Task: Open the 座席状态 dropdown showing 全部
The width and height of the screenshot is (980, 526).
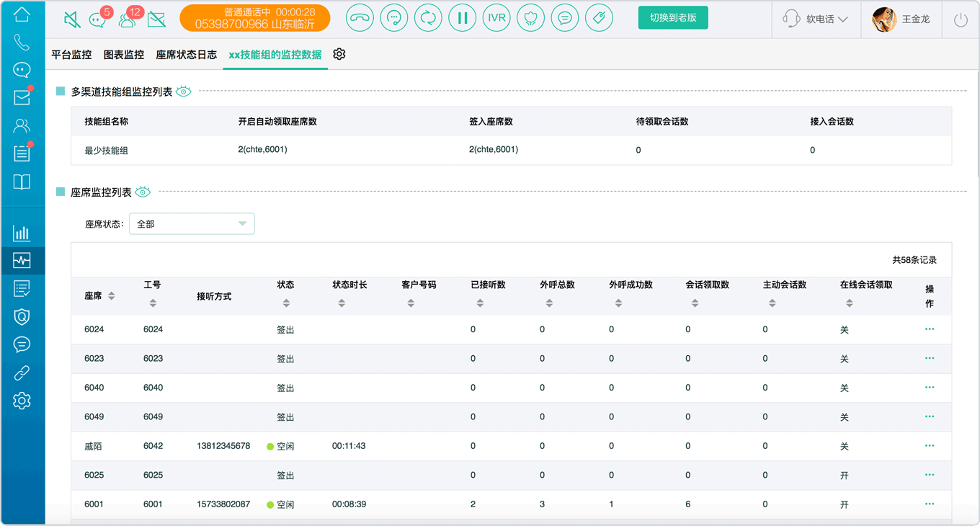Action: (192, 224)
